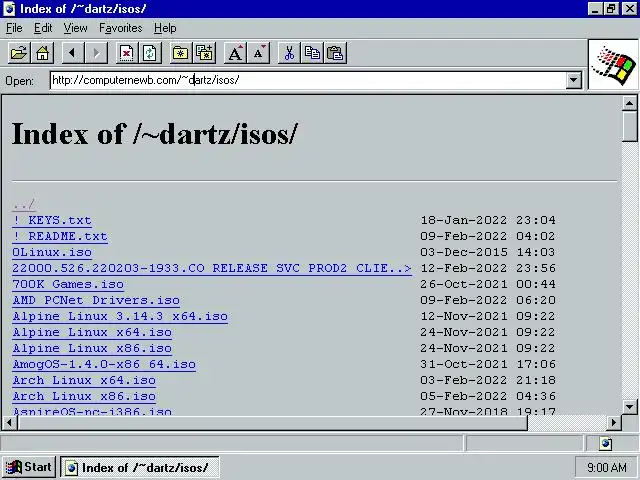Download Arch Linux x86.iso
The image size is (640, 480).
(x=84, y=396)
